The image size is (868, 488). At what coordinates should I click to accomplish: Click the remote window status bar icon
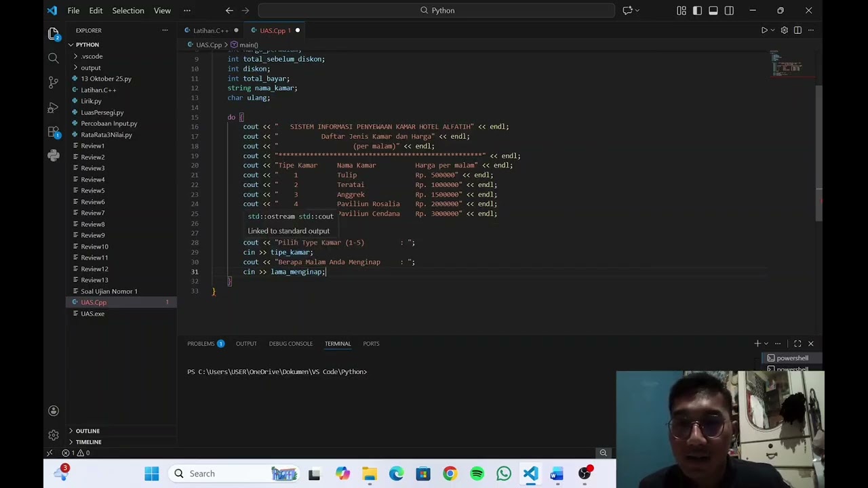[50, 453]
